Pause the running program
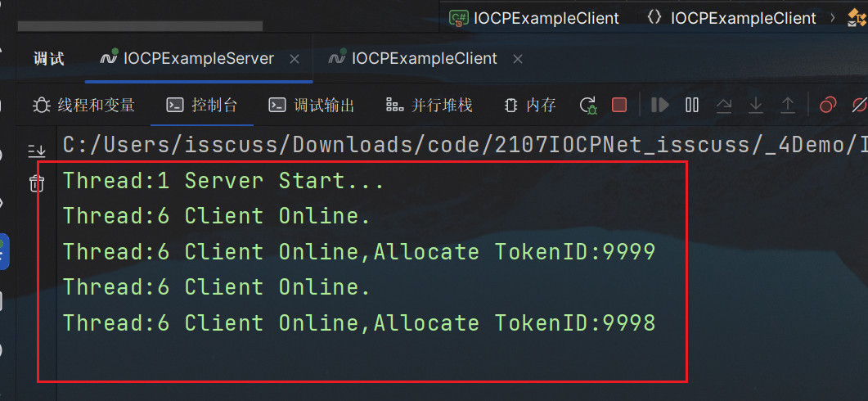This screenshot has height=401, width=868. pyautogui.click(x=692, y=105)
